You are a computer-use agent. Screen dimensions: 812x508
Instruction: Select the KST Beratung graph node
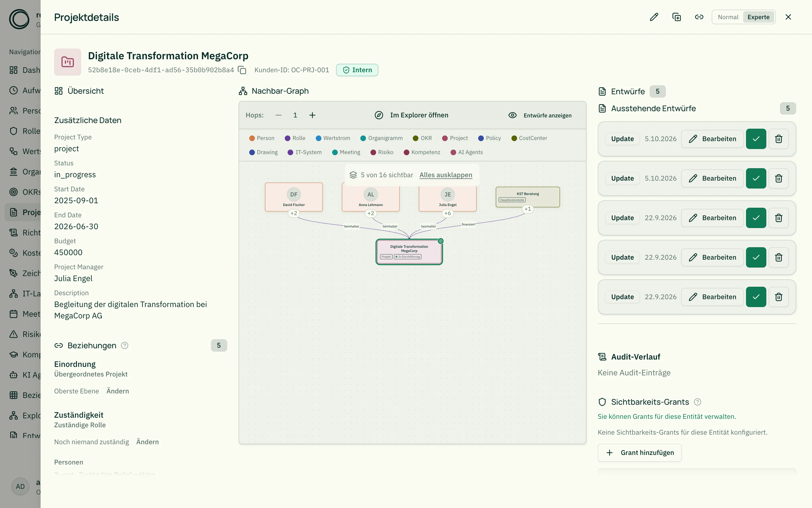click(528, 197)
